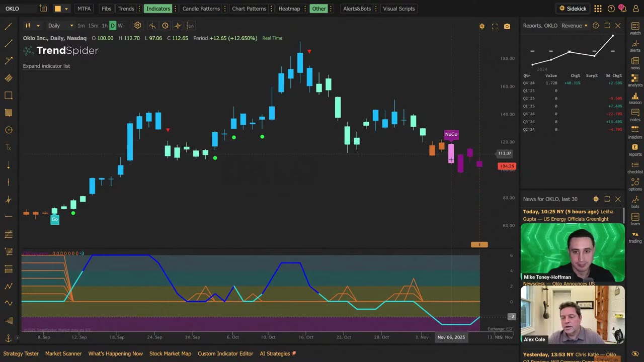Open the checklist sidebar panel
644x362 pixels.
point(635,167)
